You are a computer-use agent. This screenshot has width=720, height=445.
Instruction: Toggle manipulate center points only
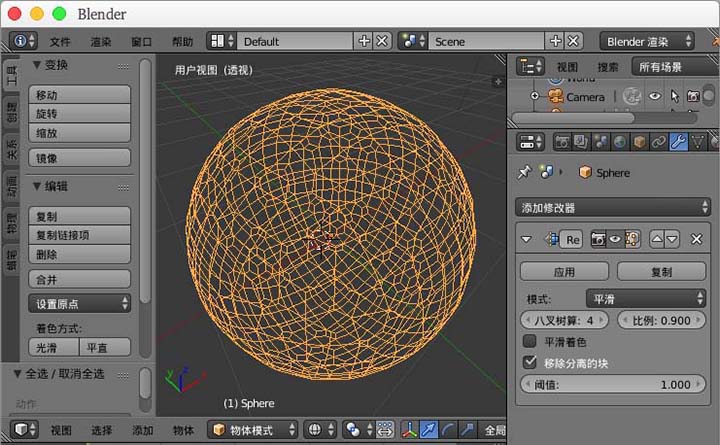point(385,430)
